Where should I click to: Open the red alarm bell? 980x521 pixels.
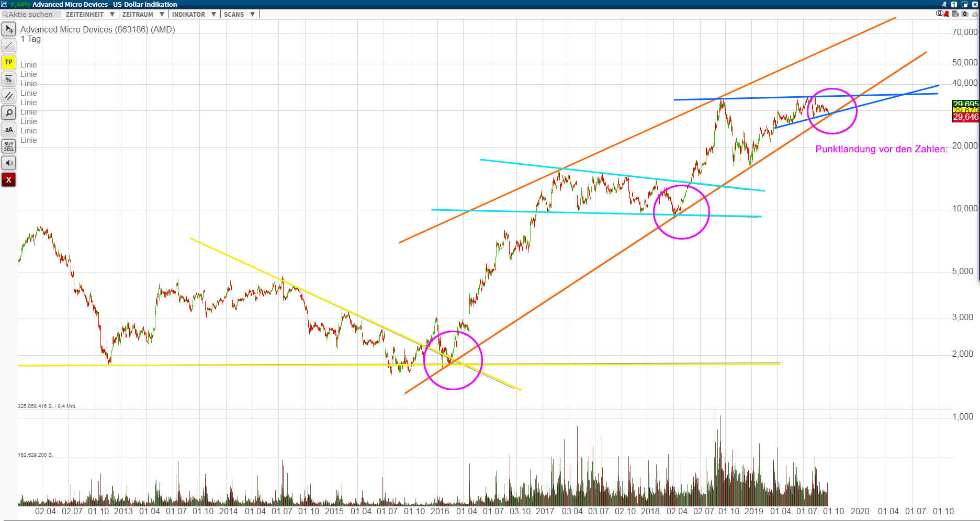tap(947, 14)
